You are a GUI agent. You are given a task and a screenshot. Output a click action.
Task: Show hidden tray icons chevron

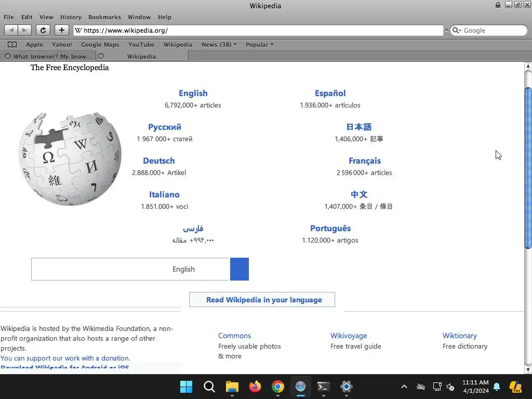[x=404, y=387]
